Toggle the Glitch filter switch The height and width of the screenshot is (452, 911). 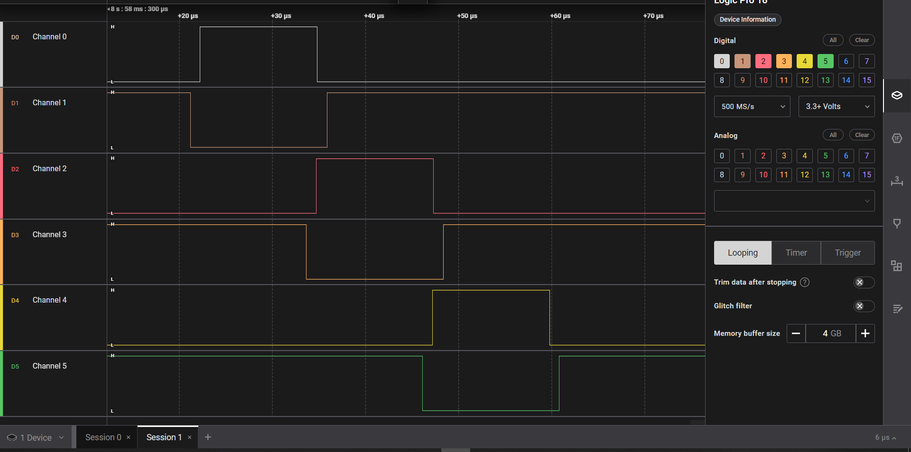point(863,306)
